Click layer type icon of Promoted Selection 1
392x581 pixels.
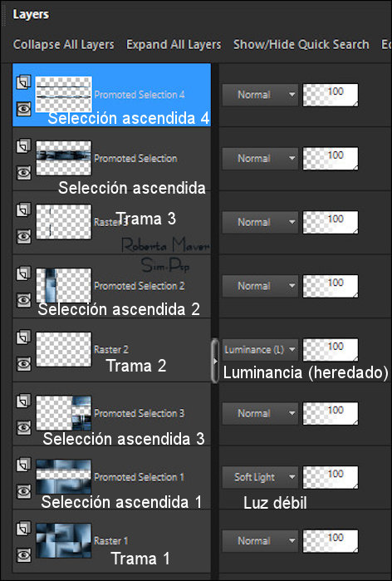point(24,465)
